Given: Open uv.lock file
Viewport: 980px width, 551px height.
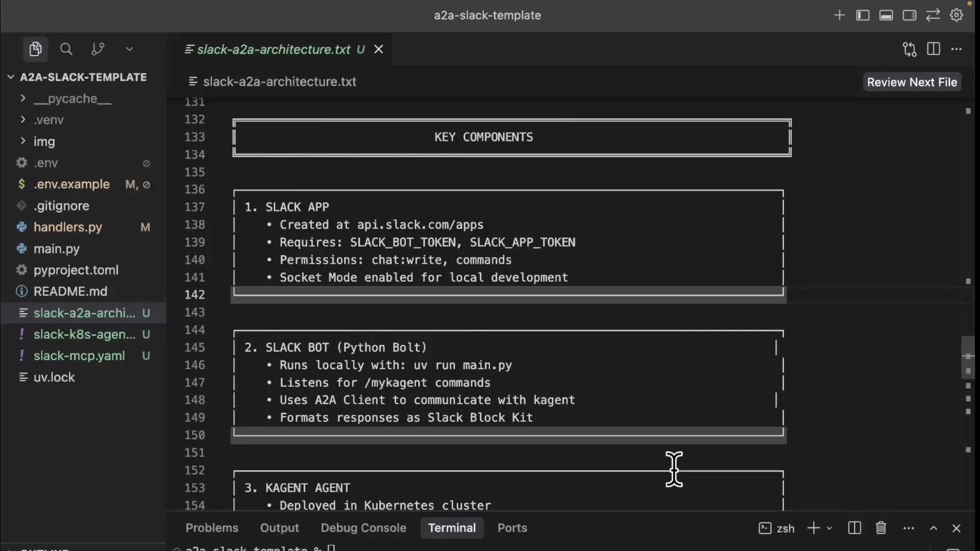Looking at the screenshot, I should pos(83,377).
